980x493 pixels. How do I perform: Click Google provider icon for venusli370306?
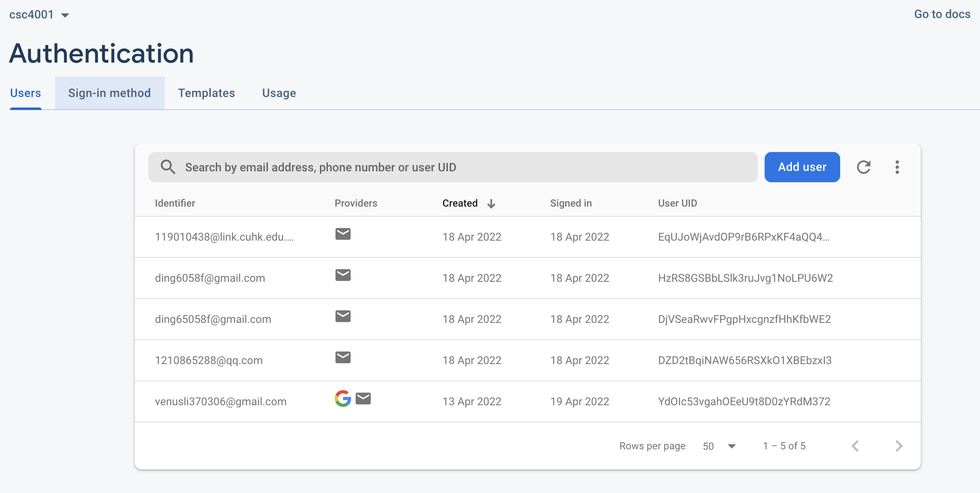343,399
